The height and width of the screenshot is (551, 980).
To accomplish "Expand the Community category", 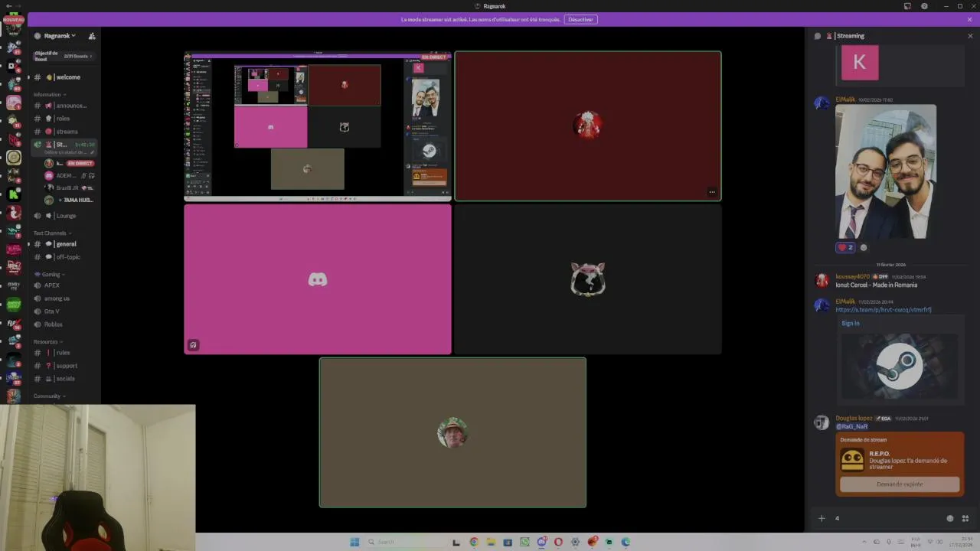I will pos(49,396).
